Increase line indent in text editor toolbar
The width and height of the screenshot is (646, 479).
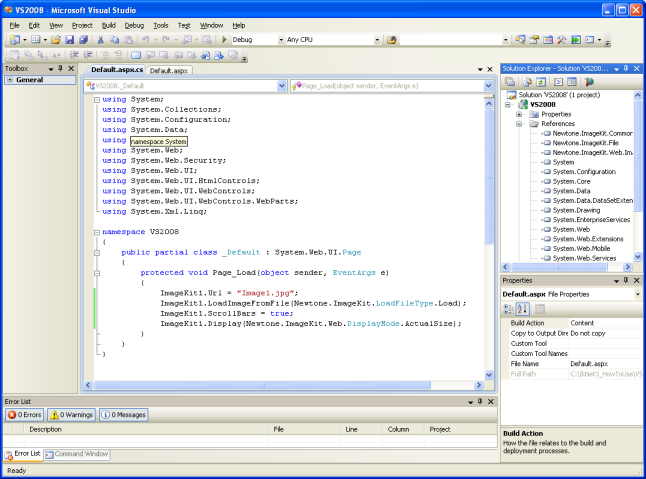click(x=88, y=55)
